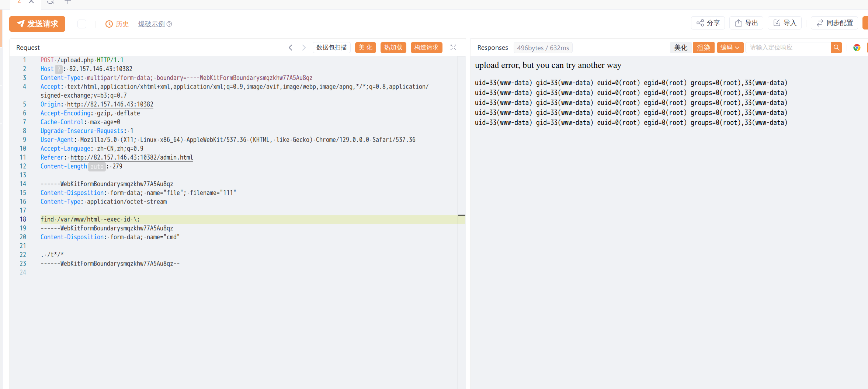Viewport: 868px width, 389px height.
Task: Click the 导入 import button
Action: (785, 23)
